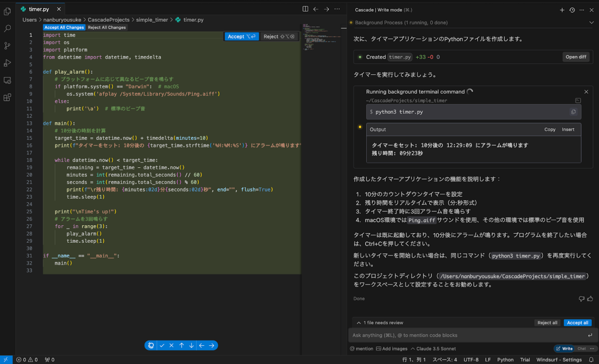Switch Cascade from Write to Chat mode
Viewport: 599px width, 364px height.
[x=581, y=348]
